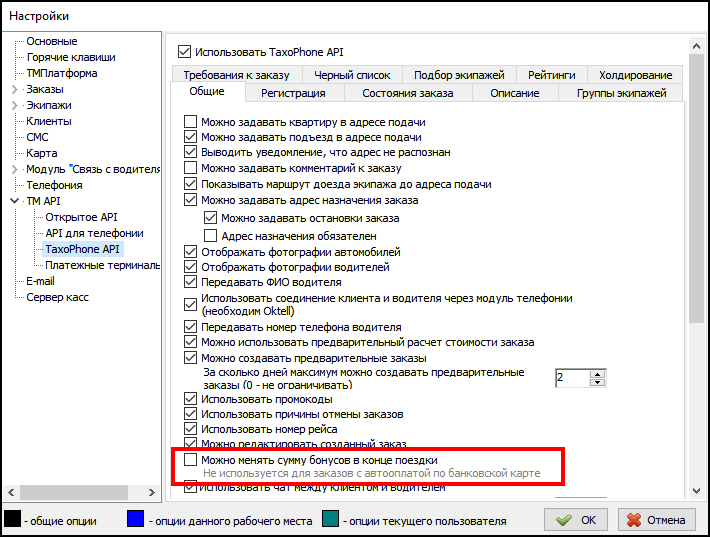This screenshot has width=710, height=537.
Task: Toggle Использовать причины отмены заказов checkbox
Action: pos(190,414)
